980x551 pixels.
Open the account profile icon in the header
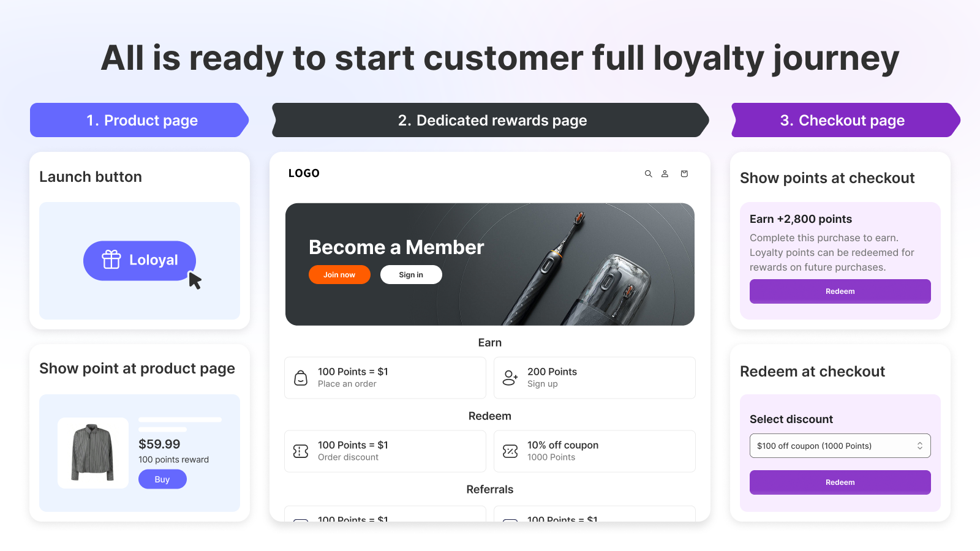[x=665, y=174]
